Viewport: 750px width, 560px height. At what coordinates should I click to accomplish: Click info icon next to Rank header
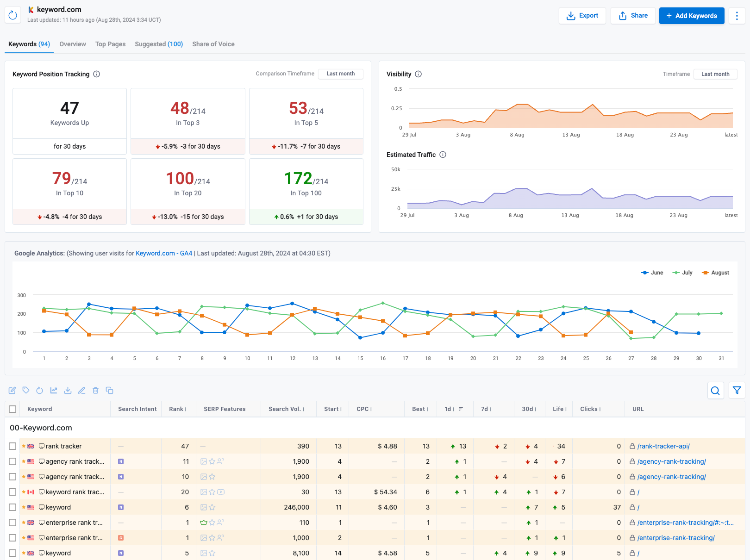[x=186, y=409]
